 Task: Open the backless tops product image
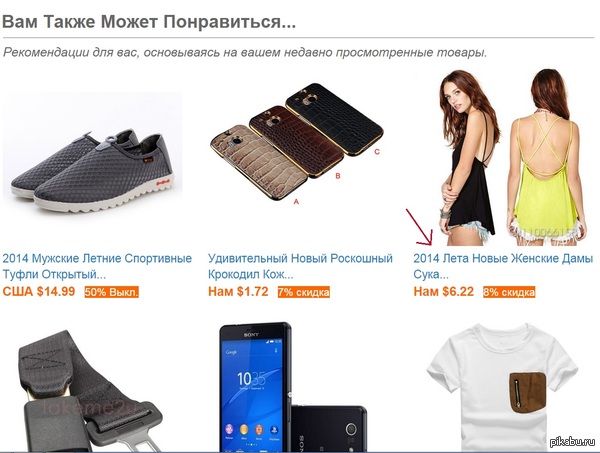pos(512,157)
